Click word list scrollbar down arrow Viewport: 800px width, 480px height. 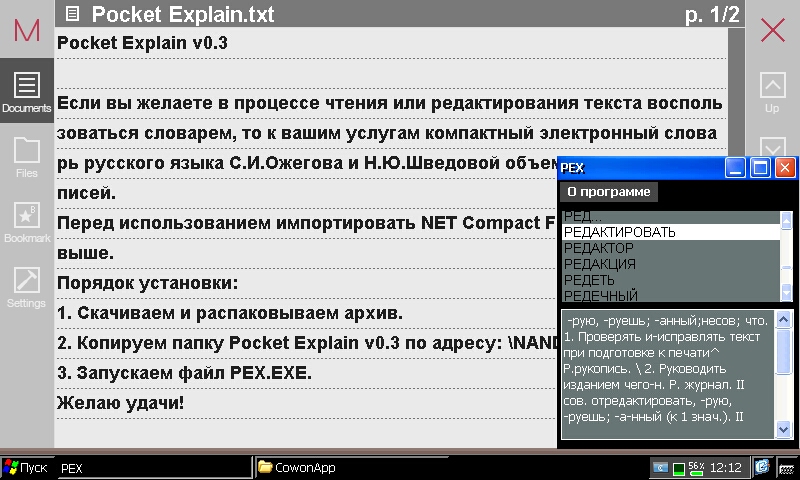coord(786,292)
